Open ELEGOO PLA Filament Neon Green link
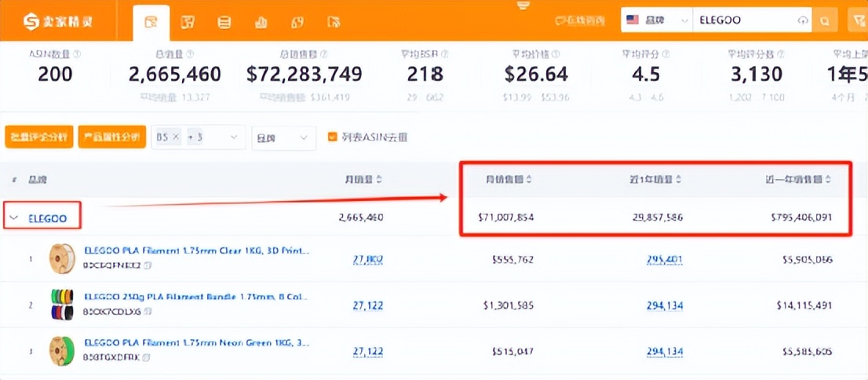Viewport: 868px width, 380px height. pyautogui.click(x=197, y=343)
